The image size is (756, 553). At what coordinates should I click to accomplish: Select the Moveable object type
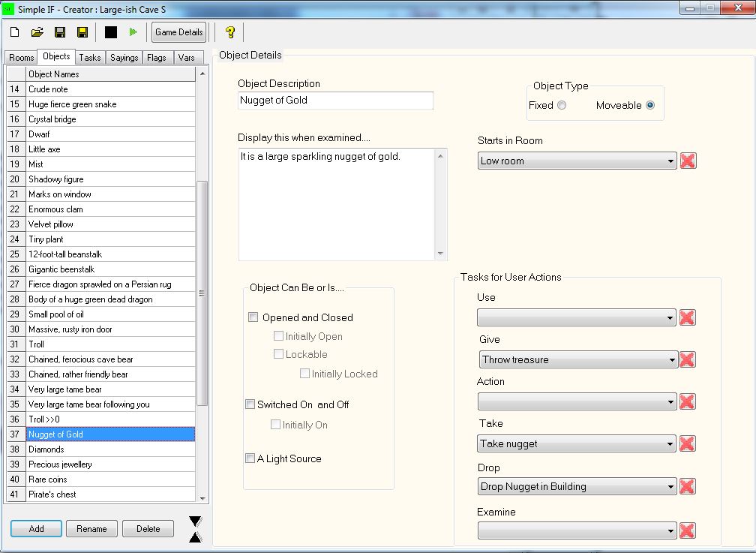[x=650, y=105]
